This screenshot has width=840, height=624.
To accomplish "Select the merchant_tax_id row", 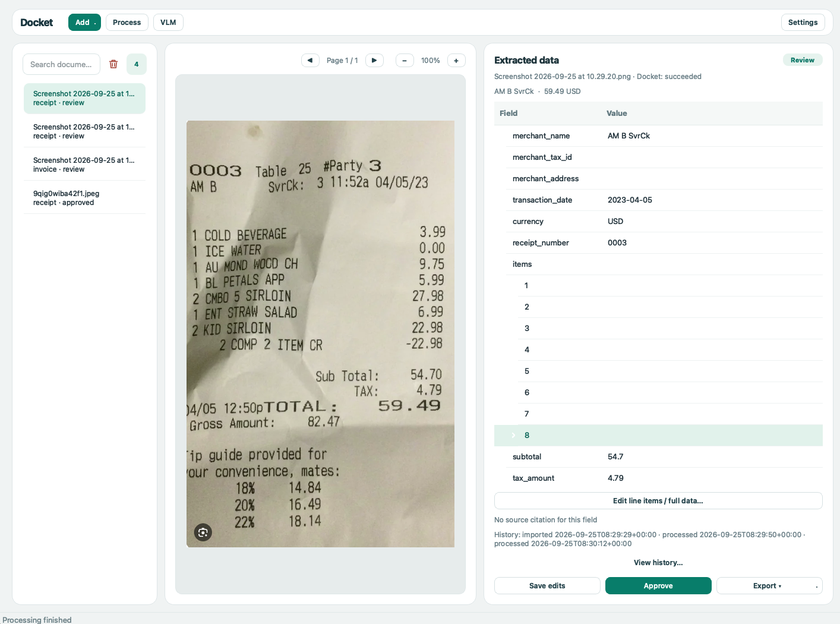I will coord(658,157).
